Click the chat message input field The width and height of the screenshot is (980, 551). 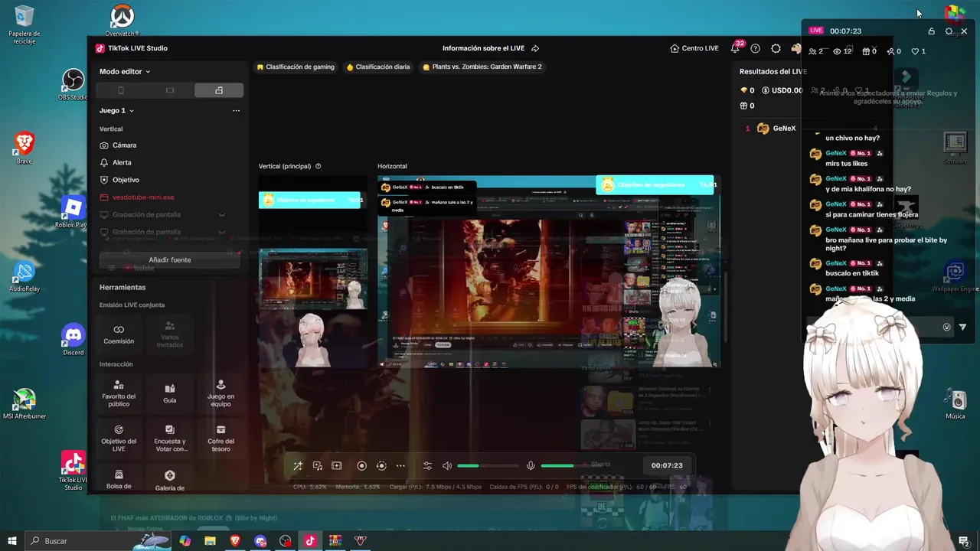[873, 327]
